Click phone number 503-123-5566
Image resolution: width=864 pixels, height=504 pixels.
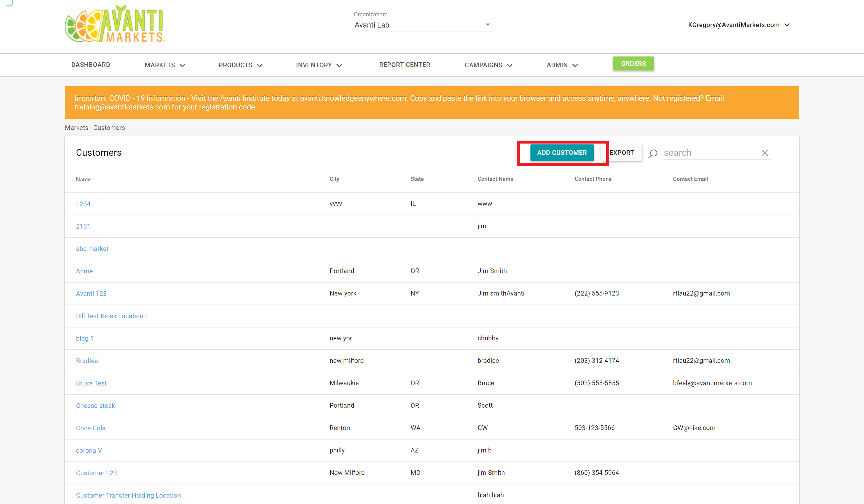[595, 428]
